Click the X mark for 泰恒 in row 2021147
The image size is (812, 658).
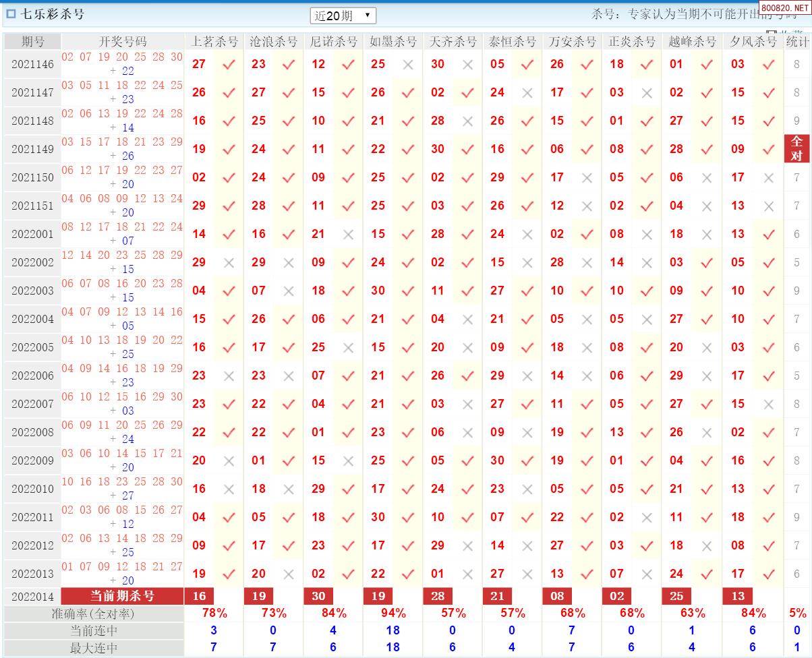[527, 93]
